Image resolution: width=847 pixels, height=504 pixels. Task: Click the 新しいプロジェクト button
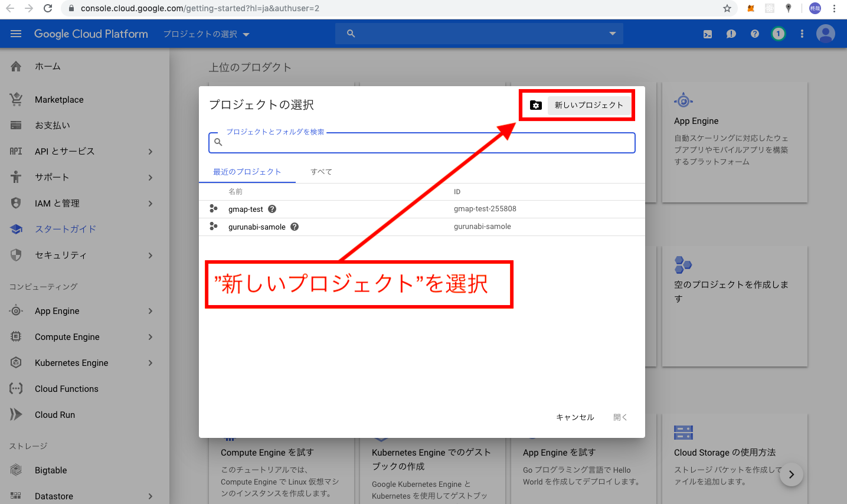point(588,105)
